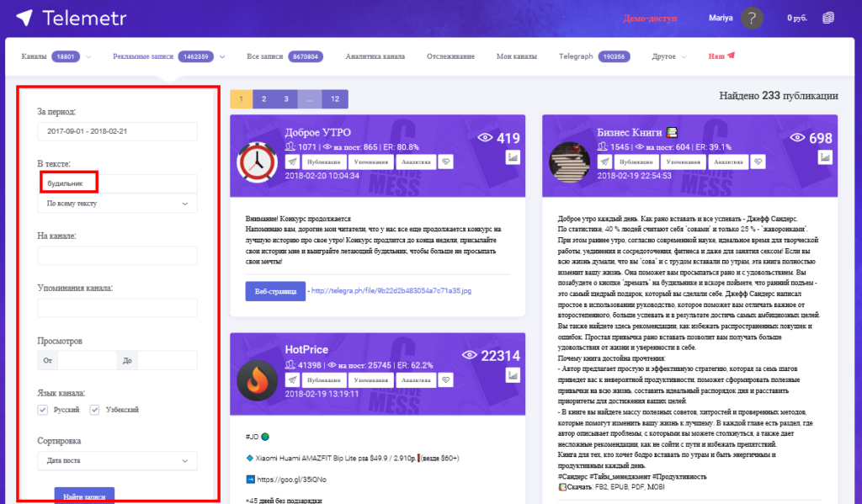Click the coins balance icon in header

click(x=829, y=18)
